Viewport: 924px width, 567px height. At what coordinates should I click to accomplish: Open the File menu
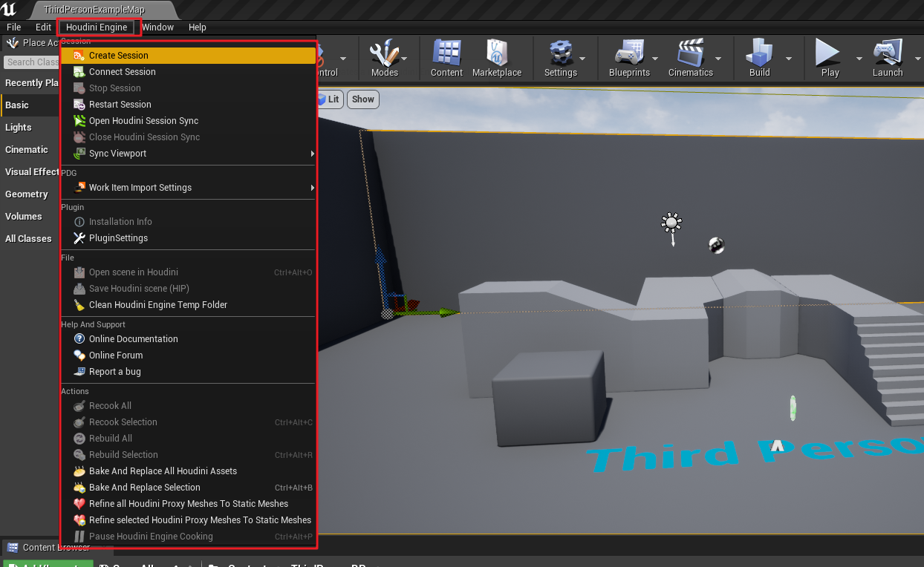pyautogui.click(x=14, y=27)
